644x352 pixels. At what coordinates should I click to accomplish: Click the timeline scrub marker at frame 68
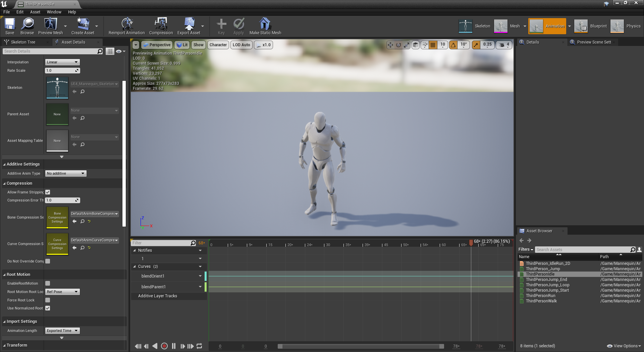(471, 242)
